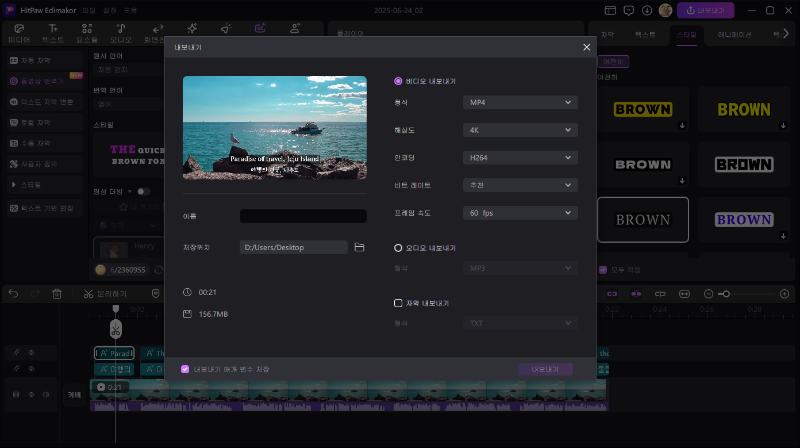Viewport: 800px width, 448px height.
Task: Open the TXT subtitle format dropdown
Action: [x=520, y=323]
